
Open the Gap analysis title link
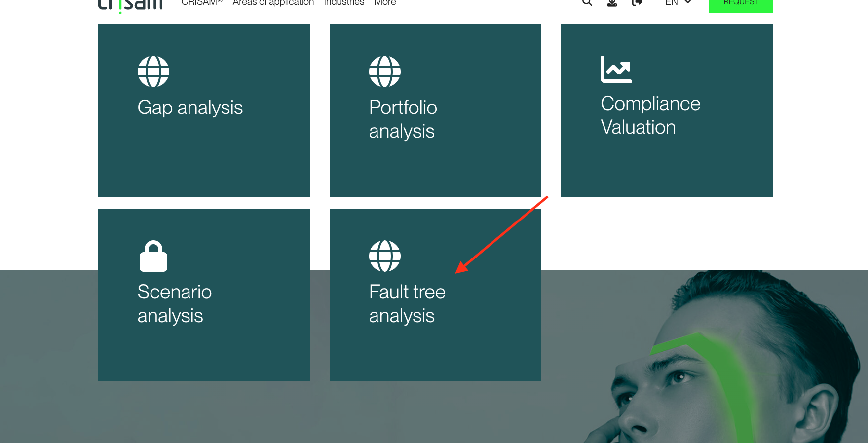click(190, 108)
